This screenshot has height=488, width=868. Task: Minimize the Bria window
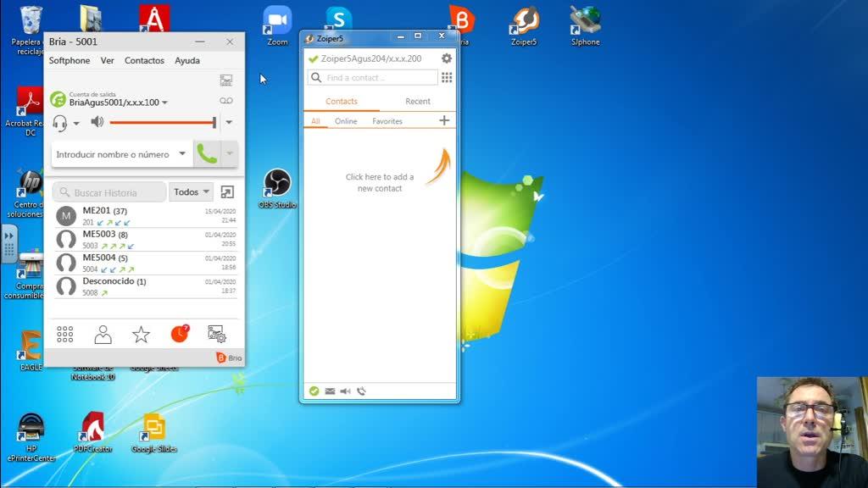(x=200, y=42)
